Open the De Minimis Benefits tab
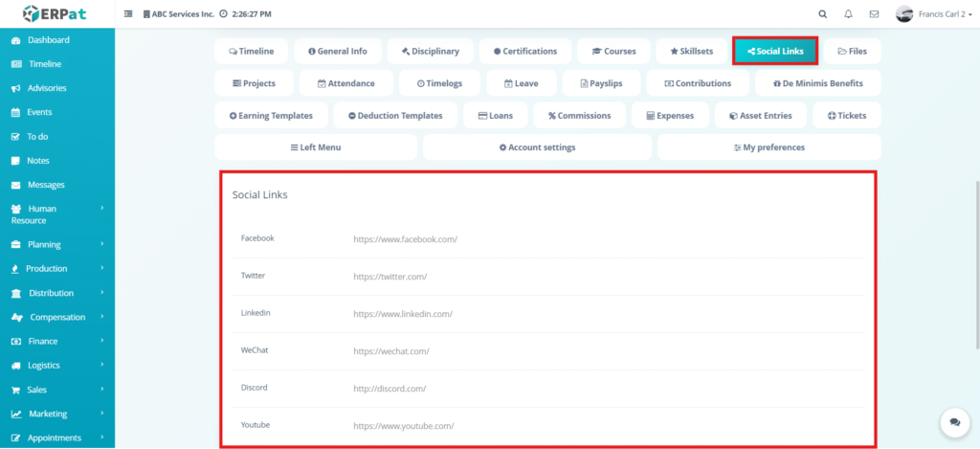This screenshot has height=449, width=980. [x=817, y=83]
